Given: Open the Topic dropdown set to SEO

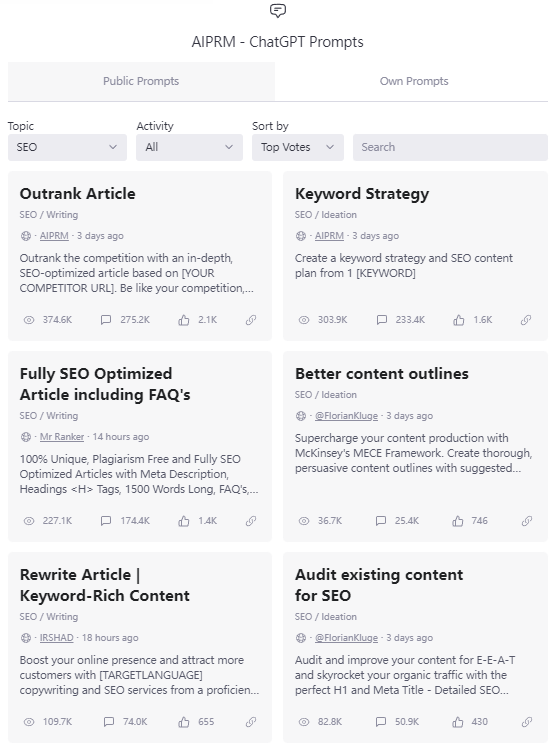Looking at the screenshot, I should [67, 147].
